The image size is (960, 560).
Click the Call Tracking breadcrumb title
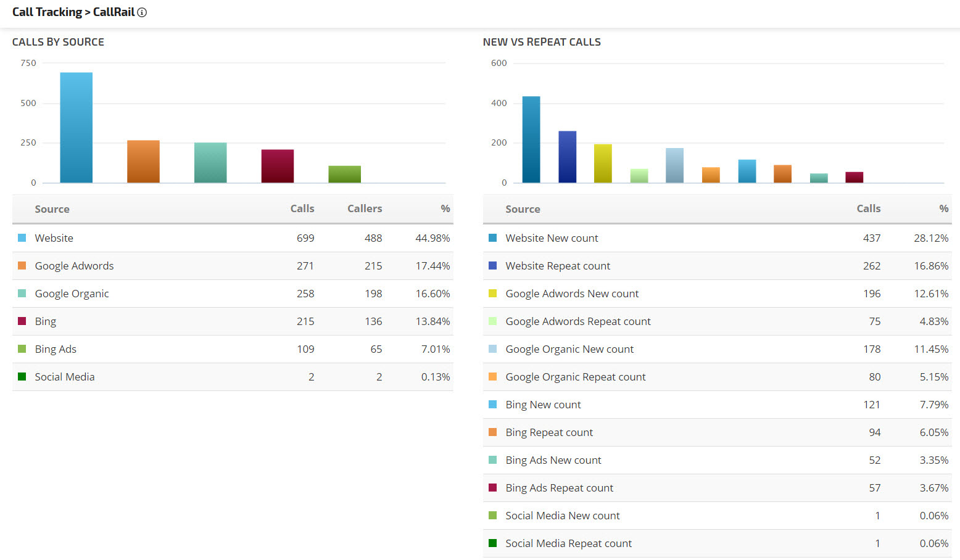[x=47, y=12]
